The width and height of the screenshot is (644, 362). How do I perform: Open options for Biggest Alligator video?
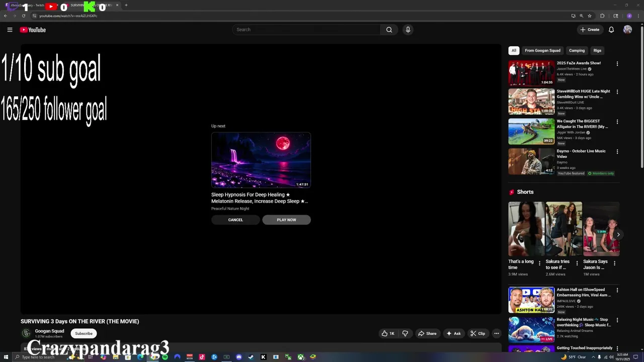(x=617, y=122)
